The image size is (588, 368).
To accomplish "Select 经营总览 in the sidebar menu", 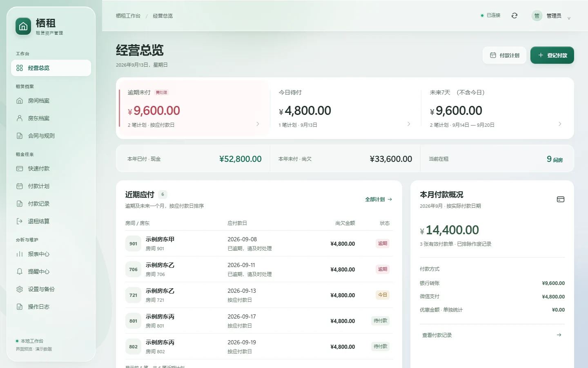I will (51, 68).
